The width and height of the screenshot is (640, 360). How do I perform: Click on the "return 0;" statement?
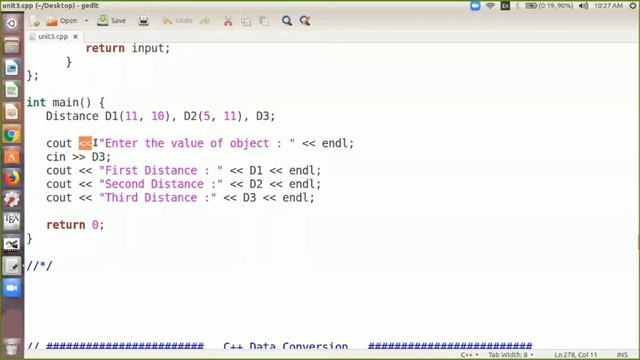[76, 225]
